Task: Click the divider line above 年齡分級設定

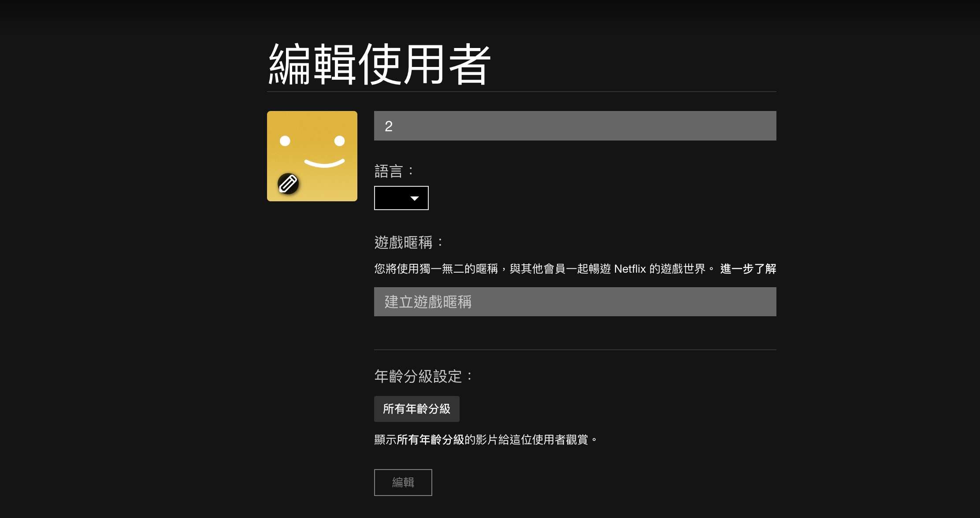Action: pyautogui.click(x=575, y=350)
